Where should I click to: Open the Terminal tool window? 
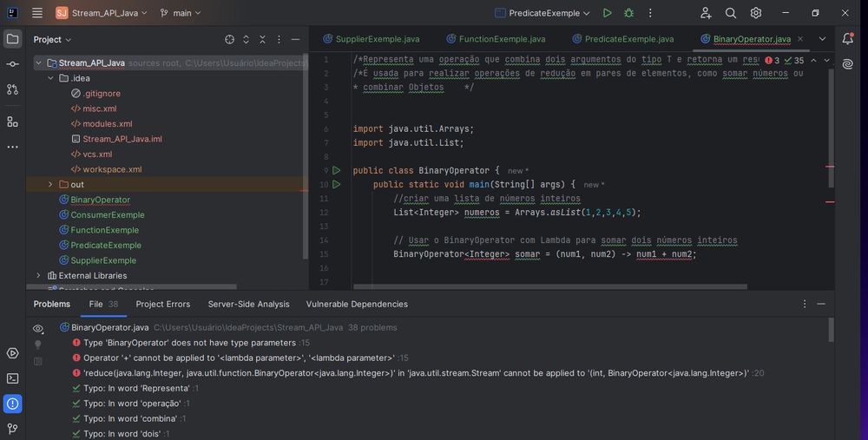[x=12, y=378]
